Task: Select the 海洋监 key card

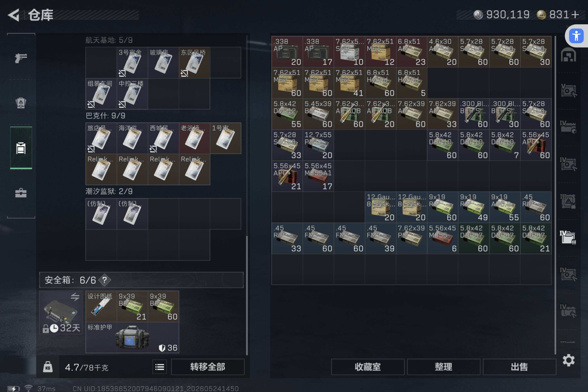Action: coord(132,138)
